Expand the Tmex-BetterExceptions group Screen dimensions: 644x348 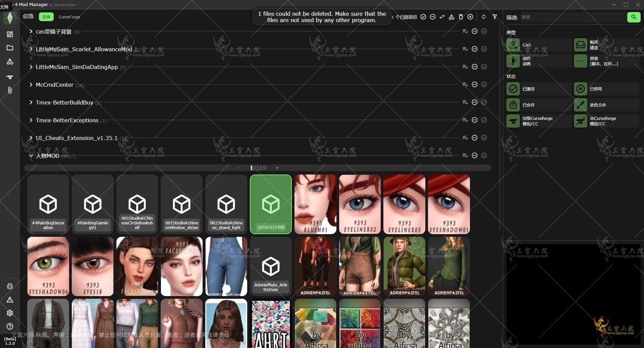pos(31,120)
